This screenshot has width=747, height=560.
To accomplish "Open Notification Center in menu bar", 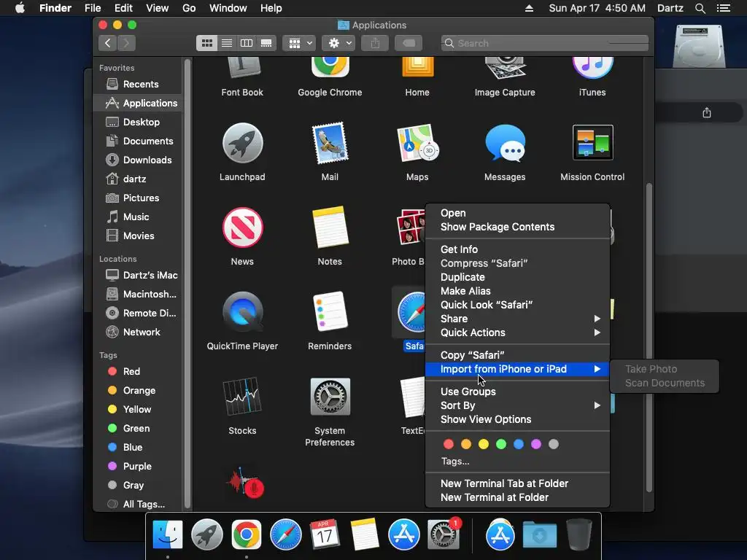I will pyautogui.click(x=724, y=8).
